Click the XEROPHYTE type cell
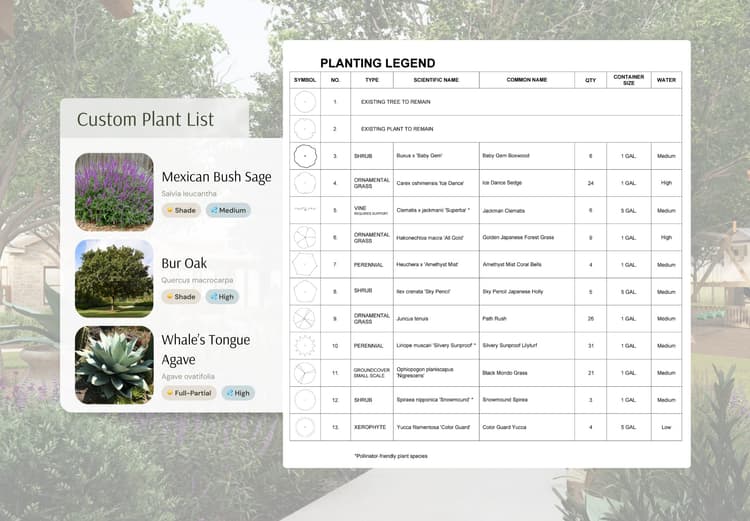Screen dimensions: 750x521 pyautogui.click(x=370, y=427)
